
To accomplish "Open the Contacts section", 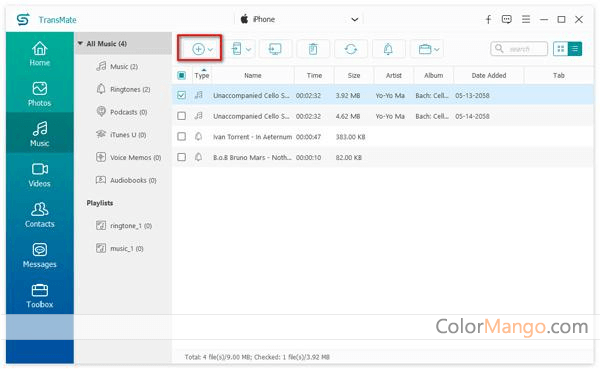I will tap(39, 215).
